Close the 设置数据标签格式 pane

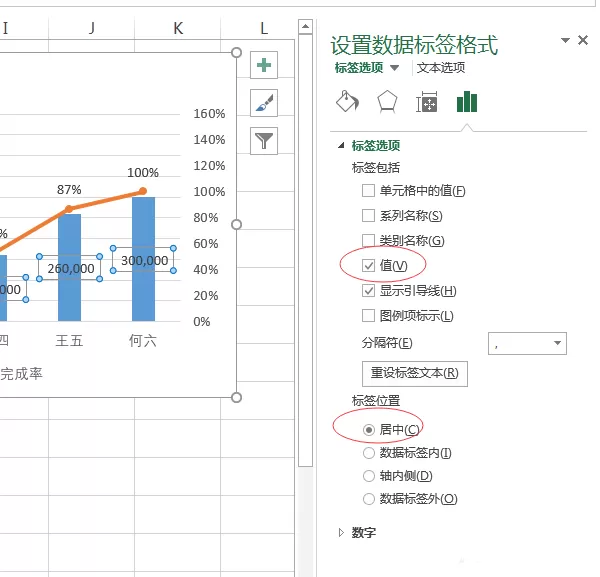pyautogui.click(x=583, y=40)
